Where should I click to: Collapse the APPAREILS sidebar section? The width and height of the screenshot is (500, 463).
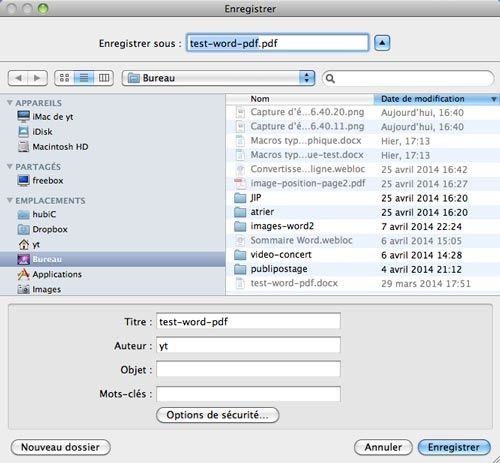point(10,103)
